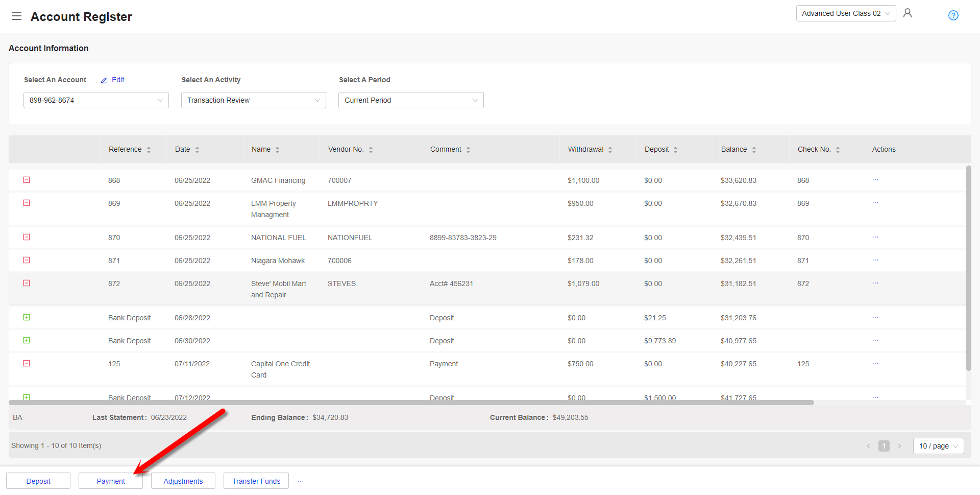
Task: Open the hamburger navigation menu
Action: click(17, 16)
